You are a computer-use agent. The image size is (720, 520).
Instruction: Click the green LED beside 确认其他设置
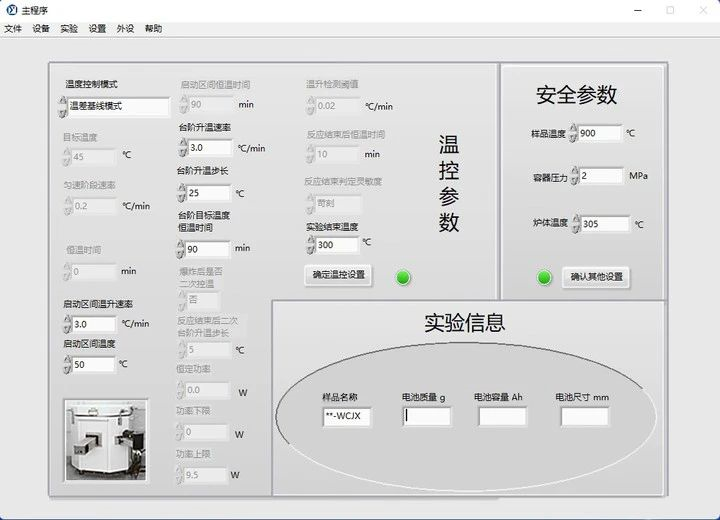point(545,277)
